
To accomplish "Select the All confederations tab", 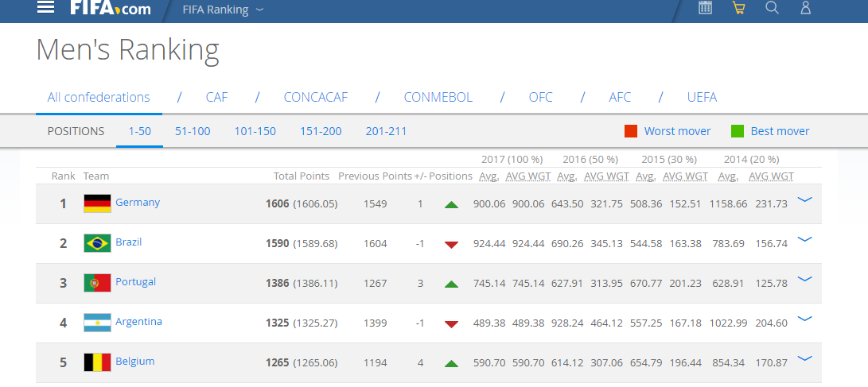I will point(99,97).
